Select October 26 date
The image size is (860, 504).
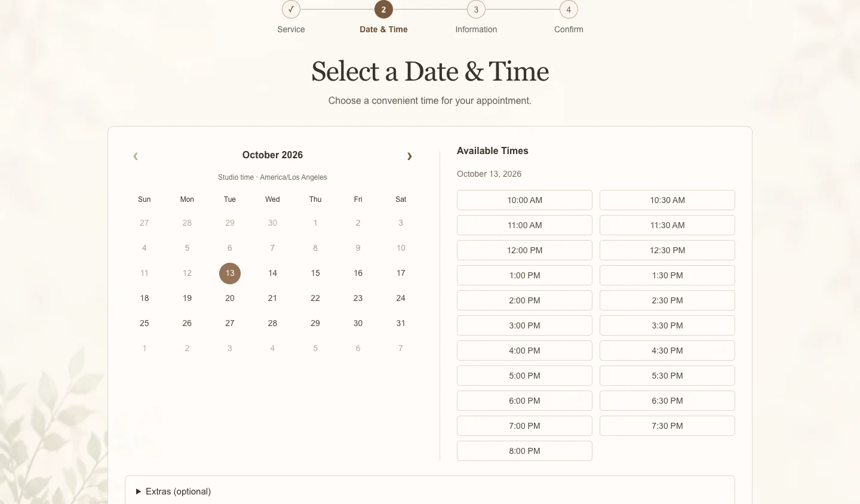[187, 323]
